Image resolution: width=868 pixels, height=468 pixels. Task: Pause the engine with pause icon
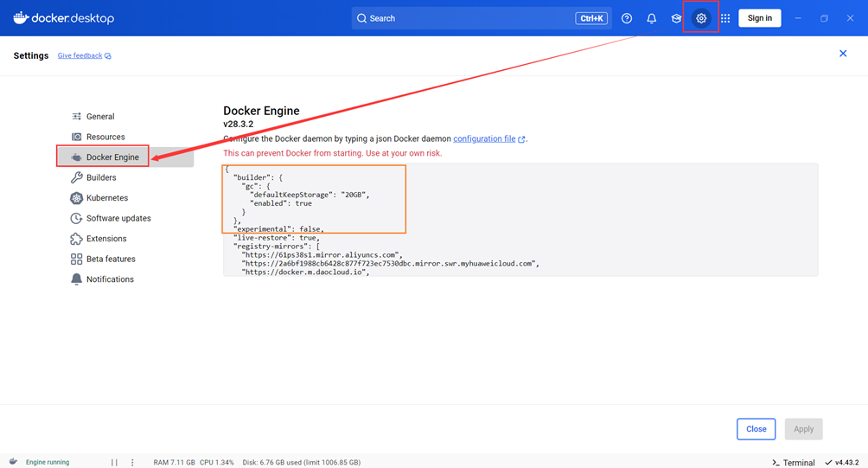tap(114, 462)
